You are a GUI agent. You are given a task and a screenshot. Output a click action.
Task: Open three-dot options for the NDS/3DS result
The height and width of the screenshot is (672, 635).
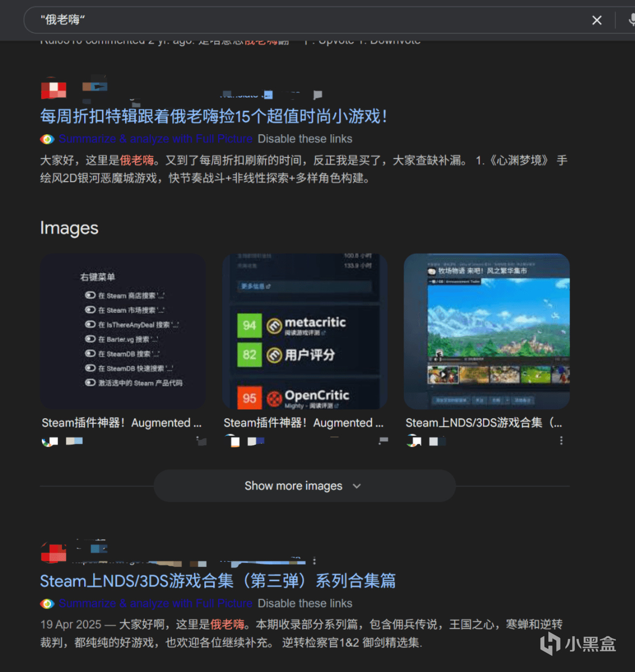[314, 560]
